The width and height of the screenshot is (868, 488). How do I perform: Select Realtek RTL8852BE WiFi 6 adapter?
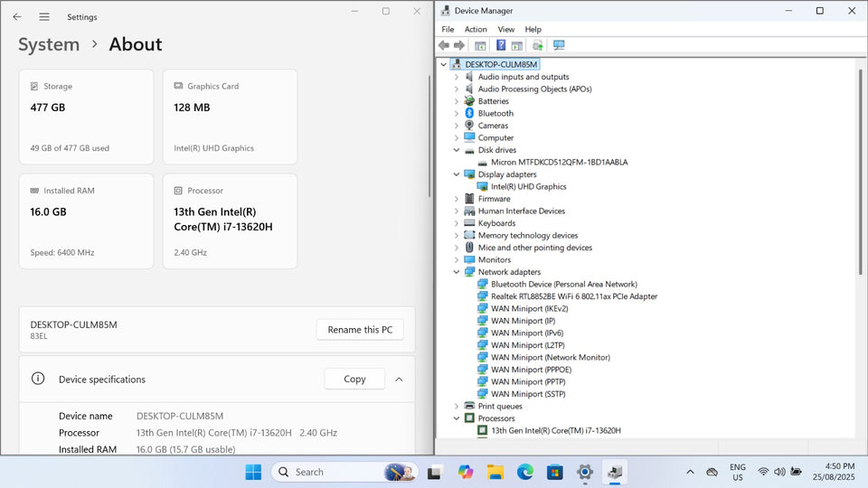pos(574,296)
